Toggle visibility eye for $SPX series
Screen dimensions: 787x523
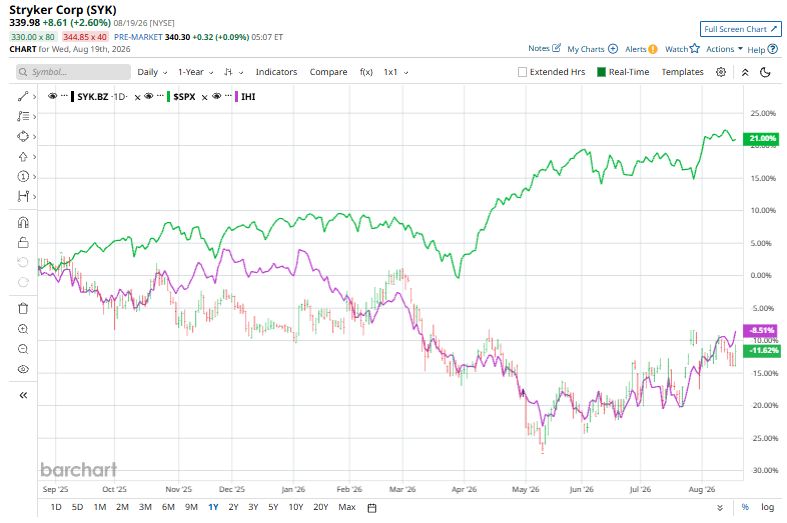pyautogui.click(x=149, y=96)
